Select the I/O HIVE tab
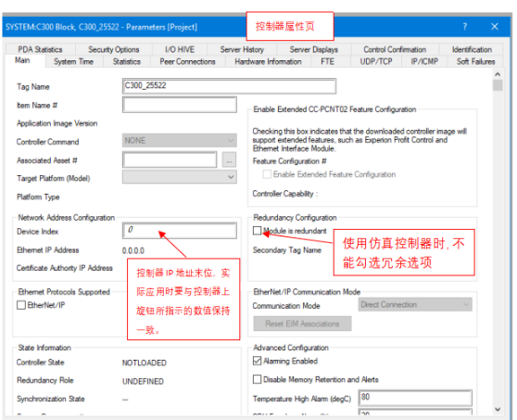This screenshot has width=517, height=420. [180, 49]
